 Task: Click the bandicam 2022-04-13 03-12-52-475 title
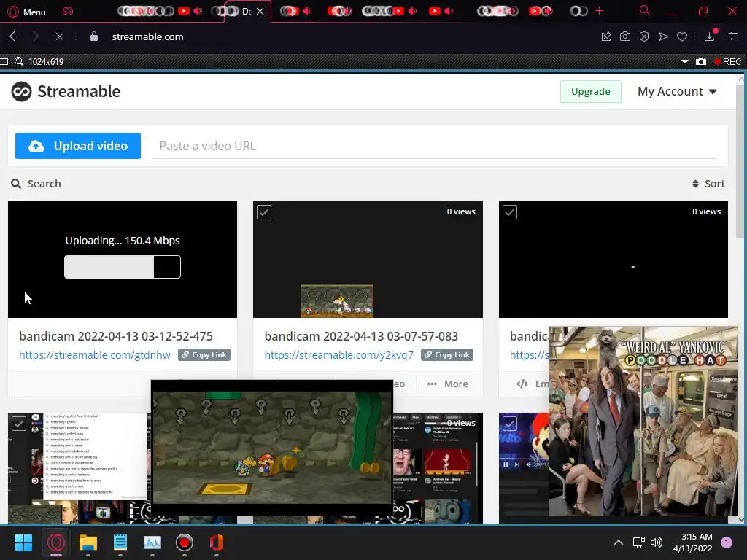coord(116,336)
